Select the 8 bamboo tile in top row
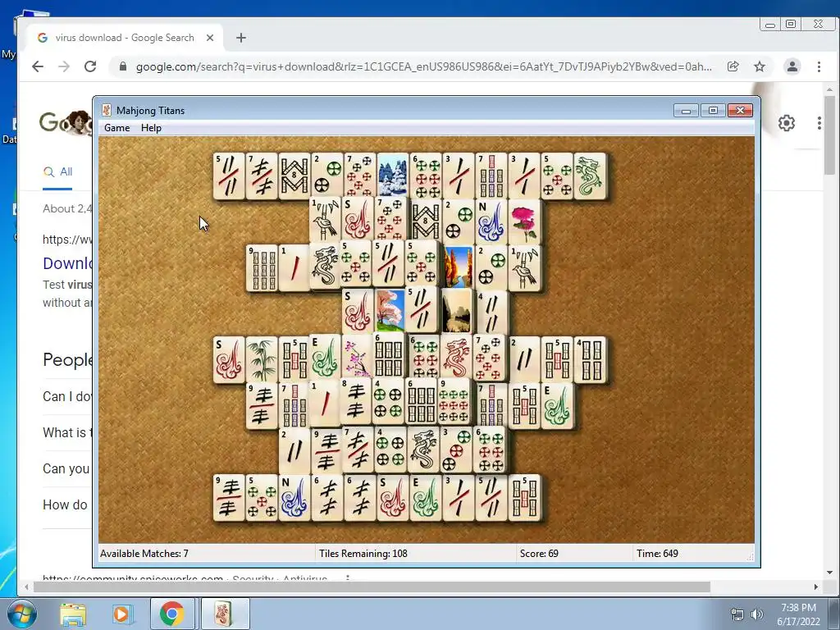The height and width of the screenshot is (630, 840). click(294, 176)
